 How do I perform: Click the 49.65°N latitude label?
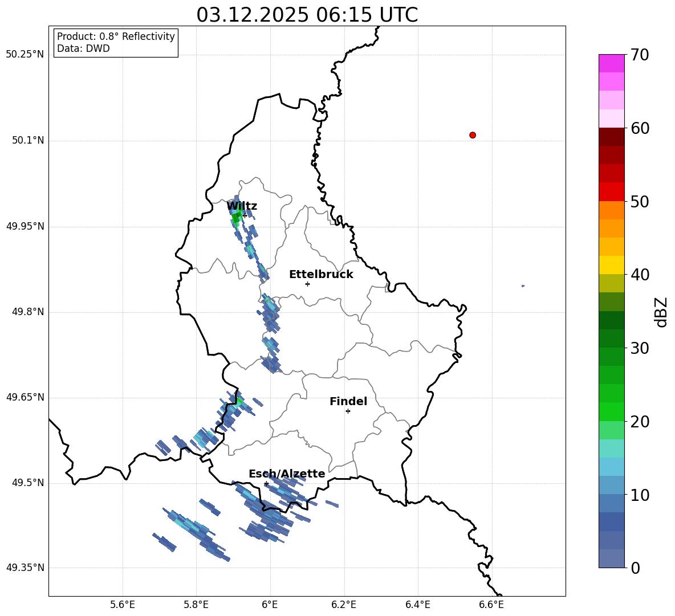[x=25, y=397]
